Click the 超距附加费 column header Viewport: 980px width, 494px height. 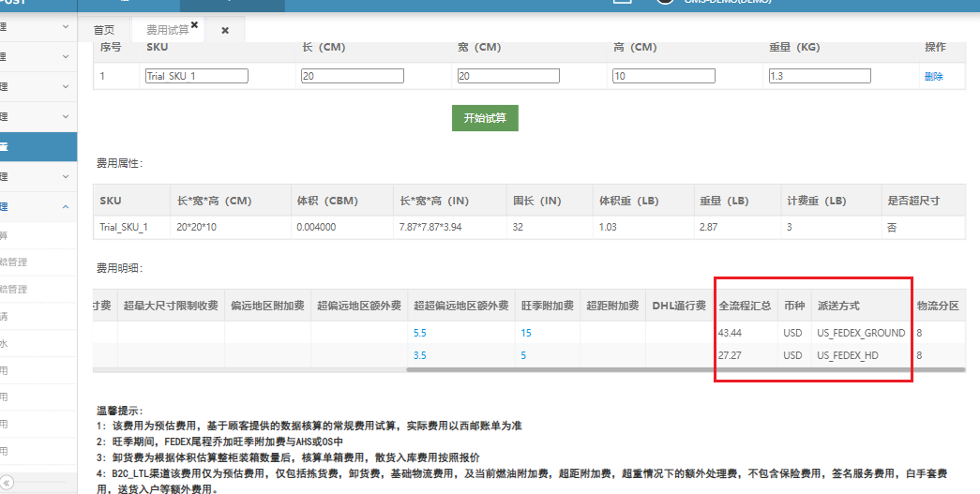pos(612,306)
